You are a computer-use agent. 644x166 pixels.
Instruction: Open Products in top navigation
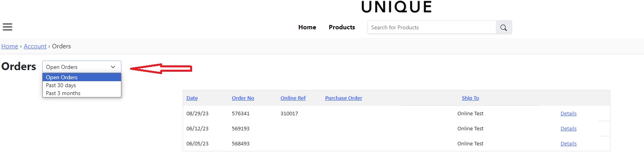(x=342, y=27)
